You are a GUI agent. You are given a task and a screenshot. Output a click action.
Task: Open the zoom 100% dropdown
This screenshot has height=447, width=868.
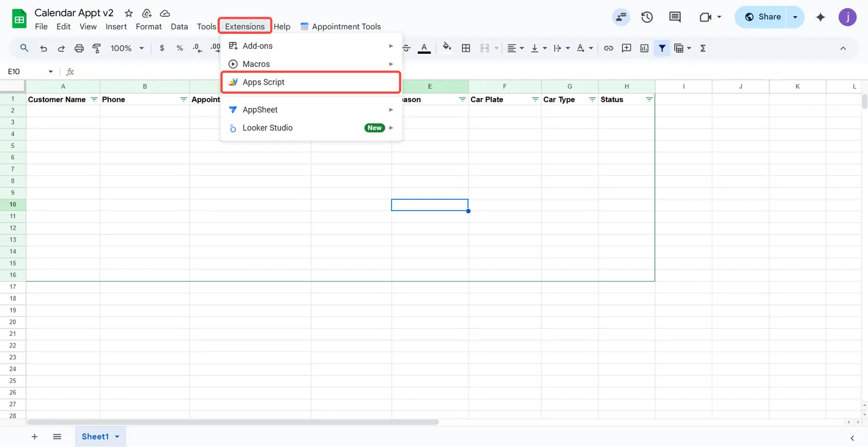[126, 48]
